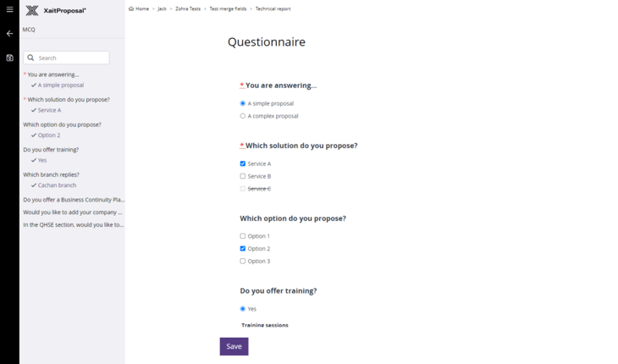The image size is (618, 364).
Task: Open the questionnaire icon in left rail
Action: (10, 58)
